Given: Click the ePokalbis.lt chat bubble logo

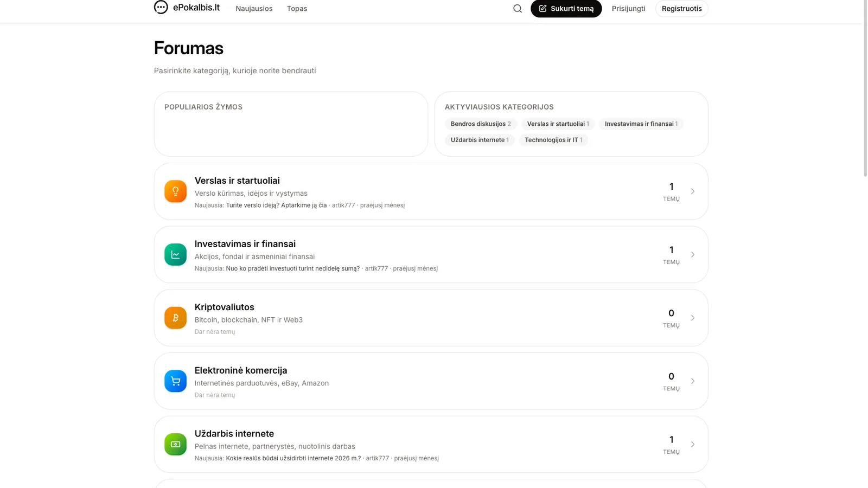Looking at the screenshot, I should click(x=161, y=7).
